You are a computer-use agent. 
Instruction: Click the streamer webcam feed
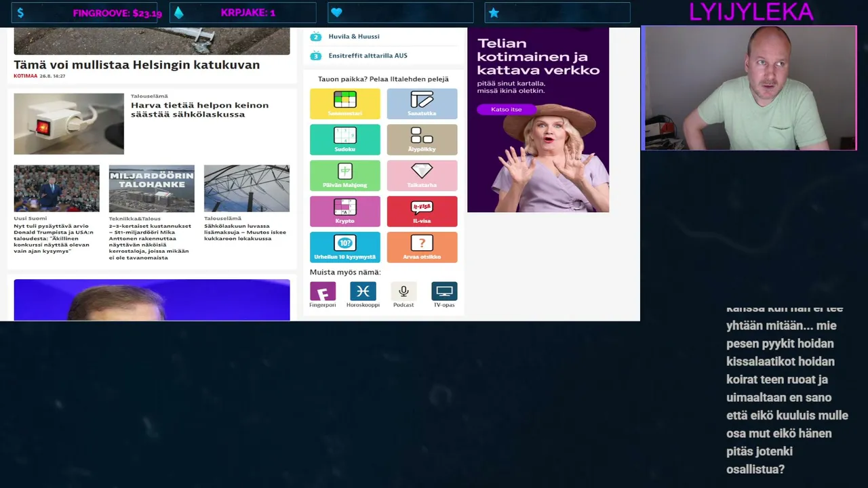[749, 88]
